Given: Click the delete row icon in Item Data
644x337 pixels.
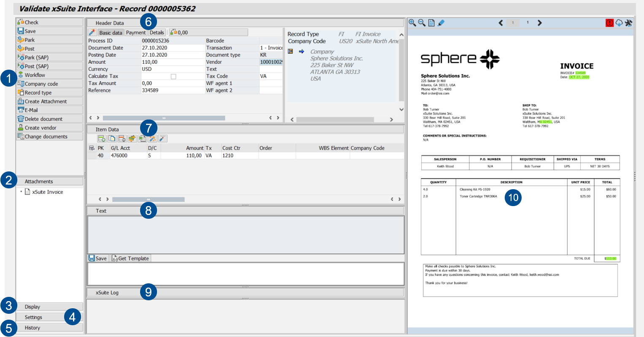Looking at the screenshot, I should (x=122, y=139).
